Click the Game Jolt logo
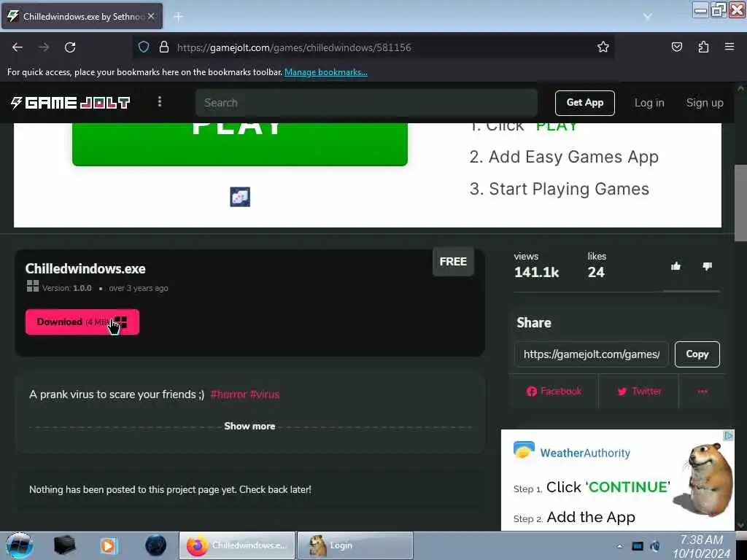 (x=71, y=102)
